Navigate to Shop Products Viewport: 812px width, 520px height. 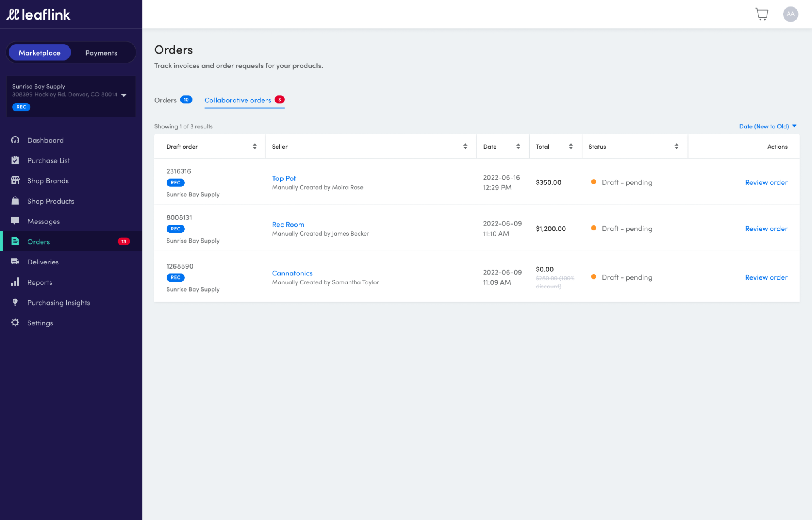pos(50,201)
